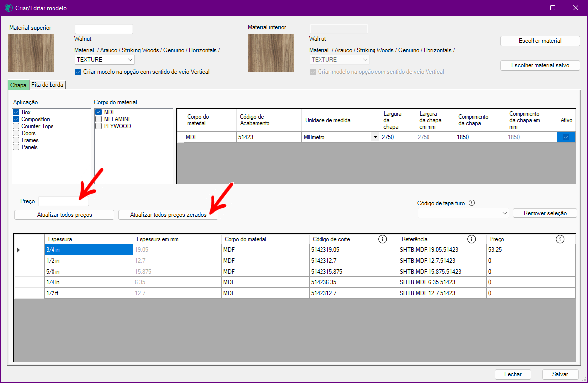Open the TEXTURE dropdown under Material superior
588x383 pixels.
coord(105,60)
